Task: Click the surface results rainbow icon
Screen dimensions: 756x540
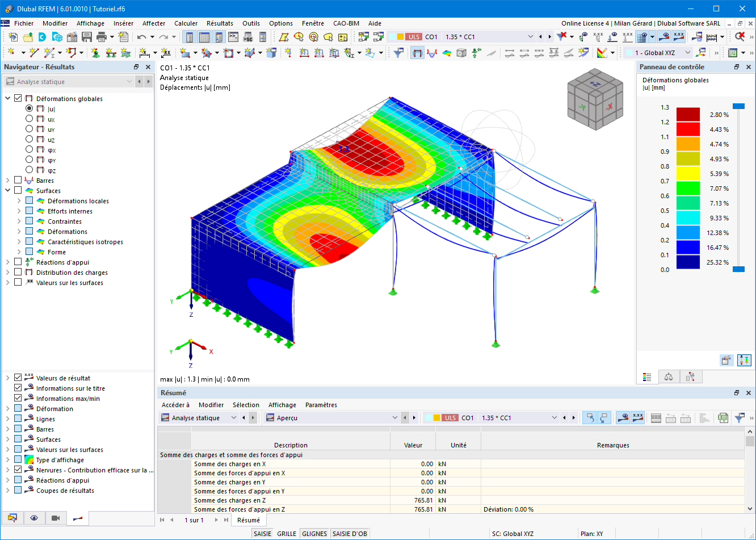Action: click(447, 53)
